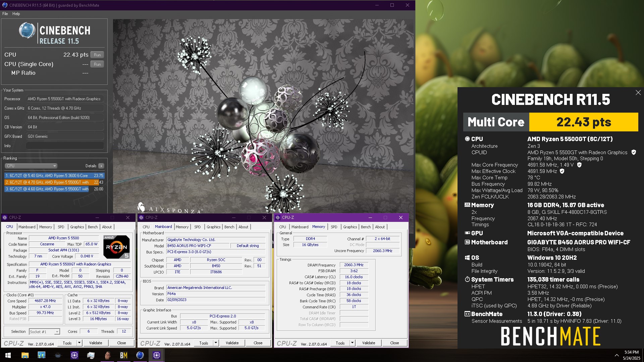This screenshot has width=644, height=362.
Task: Click the Motherboard icon in BenchMate panel
Action: tap(467, 242)
